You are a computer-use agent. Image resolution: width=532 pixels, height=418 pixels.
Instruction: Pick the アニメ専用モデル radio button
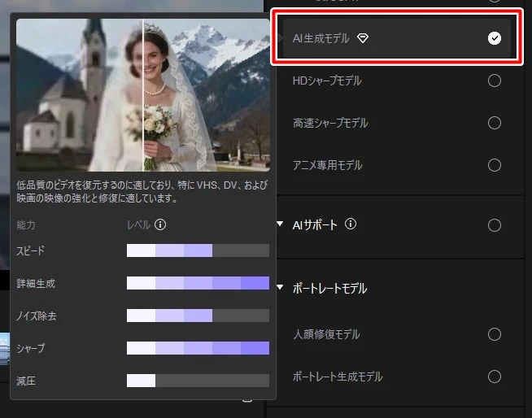click(495, 165)
